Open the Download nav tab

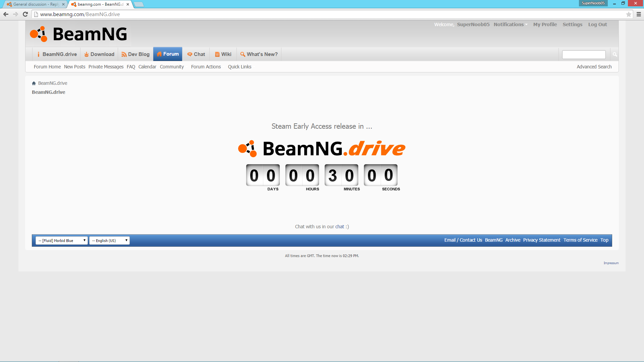(x=99, y=54)
